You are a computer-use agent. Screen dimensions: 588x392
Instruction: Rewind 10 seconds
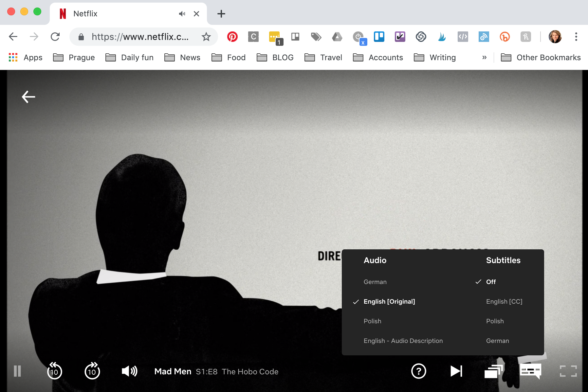click(54, 371)
